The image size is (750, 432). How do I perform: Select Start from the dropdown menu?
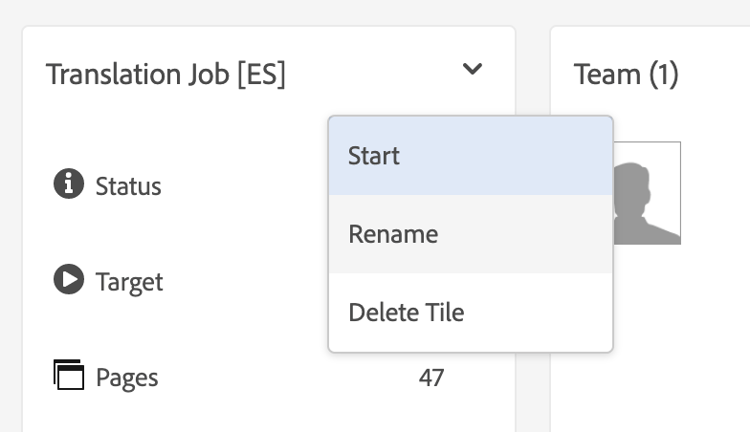point(470,156)
